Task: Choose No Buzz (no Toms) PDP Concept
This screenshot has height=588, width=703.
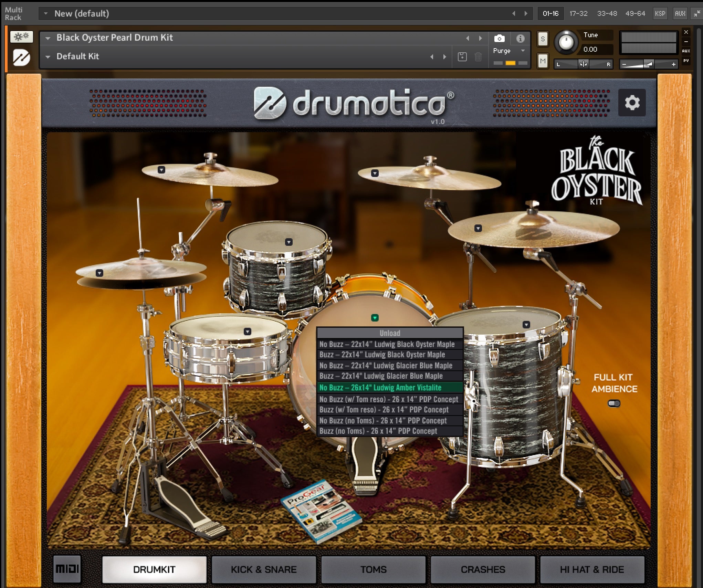Action: tap(390, 420)
